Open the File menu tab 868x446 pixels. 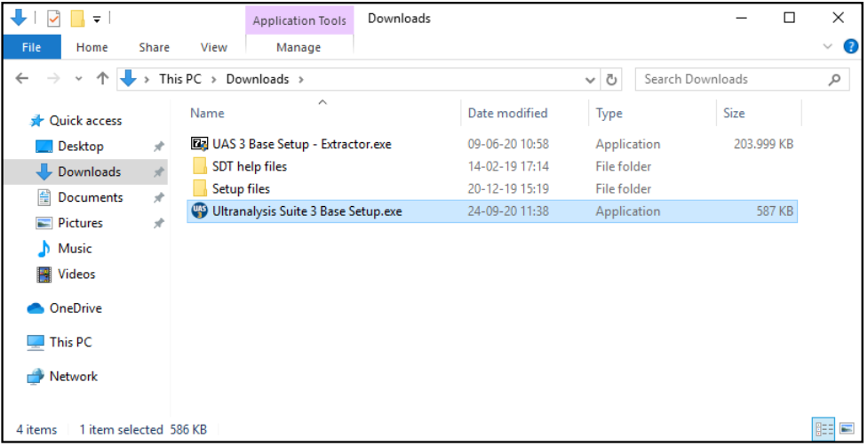point(31,47)
